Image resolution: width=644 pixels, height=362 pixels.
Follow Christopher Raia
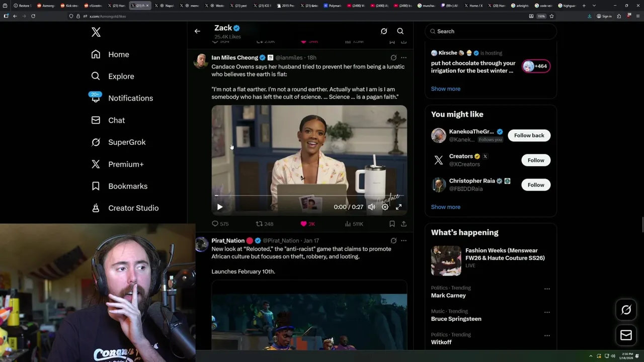click(x=536, y=185)
